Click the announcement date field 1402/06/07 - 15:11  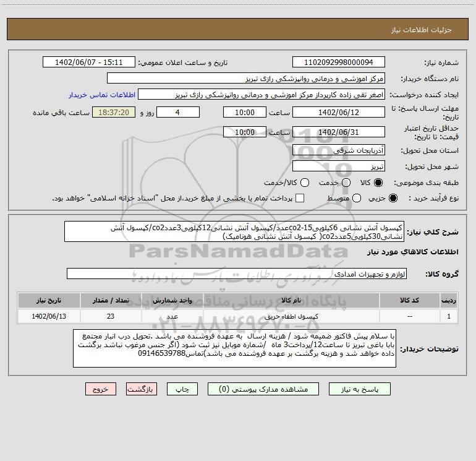tap(89, 62)
